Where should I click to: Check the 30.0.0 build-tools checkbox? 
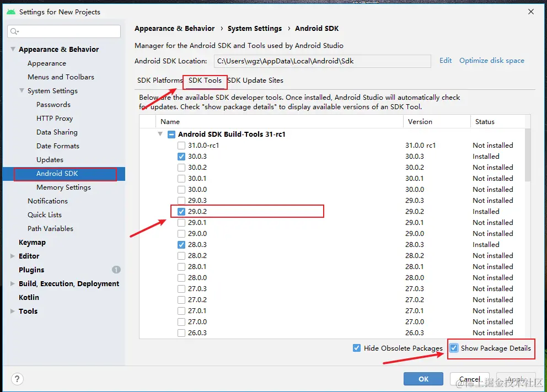pos(181,190)
